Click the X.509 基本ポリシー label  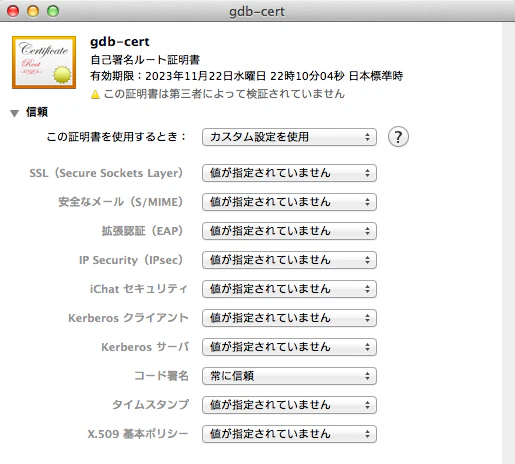coord(138,434)
